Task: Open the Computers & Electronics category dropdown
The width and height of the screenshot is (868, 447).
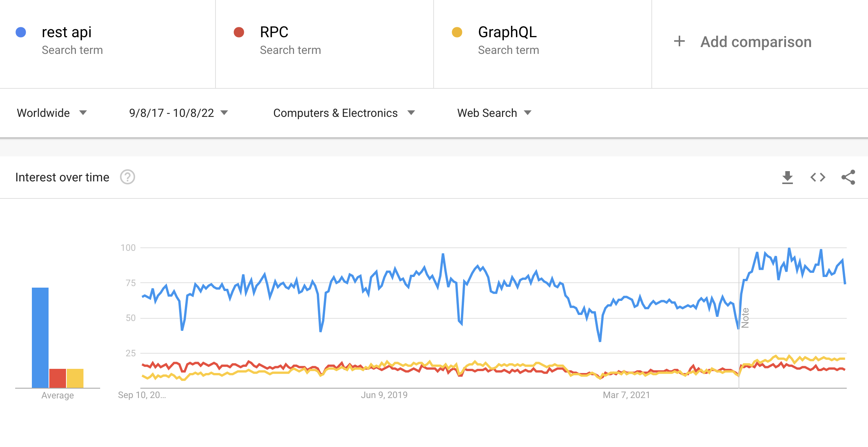Action: coord(344,113)
